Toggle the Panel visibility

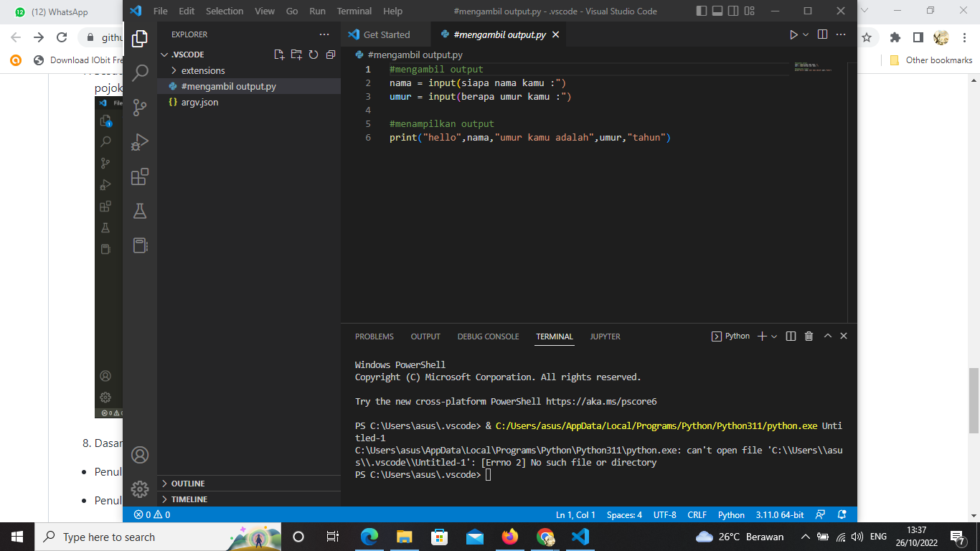[717, 11]
